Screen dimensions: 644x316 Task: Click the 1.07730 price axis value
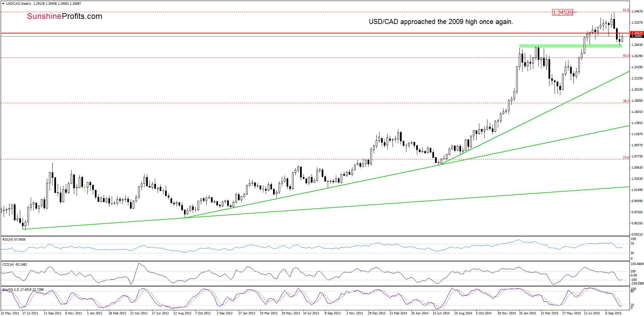[637, 156]
